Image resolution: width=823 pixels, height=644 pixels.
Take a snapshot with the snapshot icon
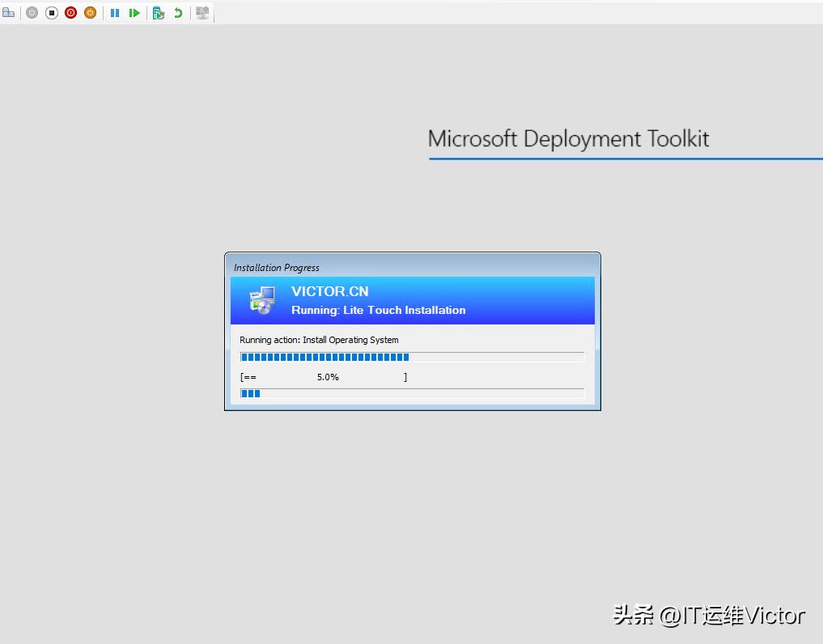pos(159,13)
